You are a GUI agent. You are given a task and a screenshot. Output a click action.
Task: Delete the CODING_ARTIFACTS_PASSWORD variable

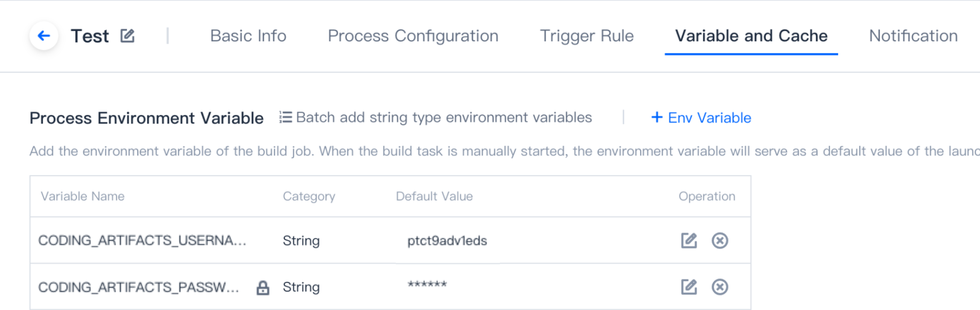pos(720,287)
